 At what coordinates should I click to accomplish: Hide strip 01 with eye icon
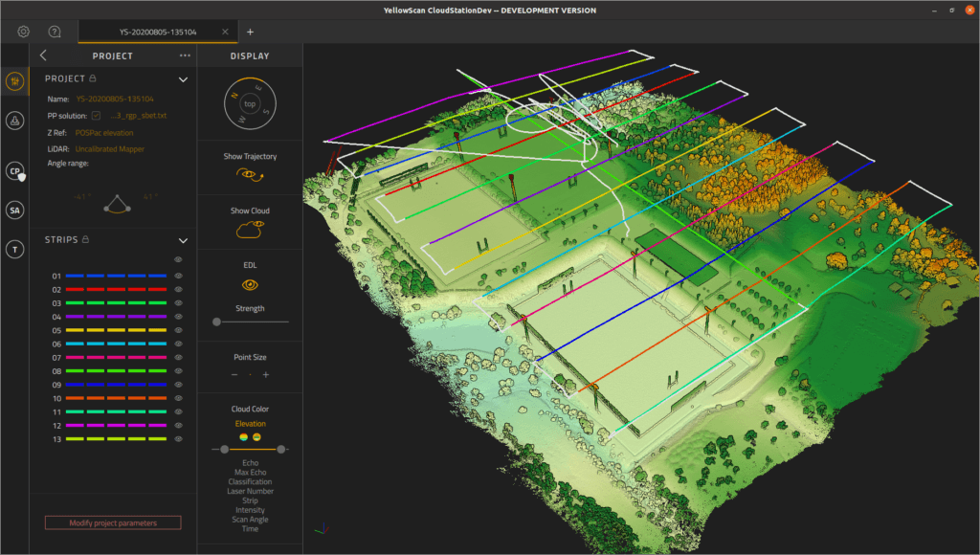(178, 276)
